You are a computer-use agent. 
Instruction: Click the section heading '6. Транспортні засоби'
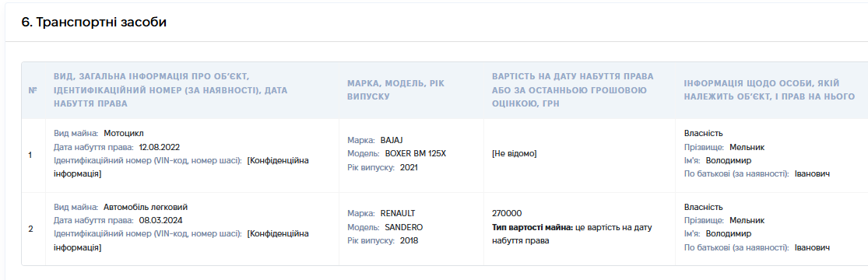coord(93,22)
